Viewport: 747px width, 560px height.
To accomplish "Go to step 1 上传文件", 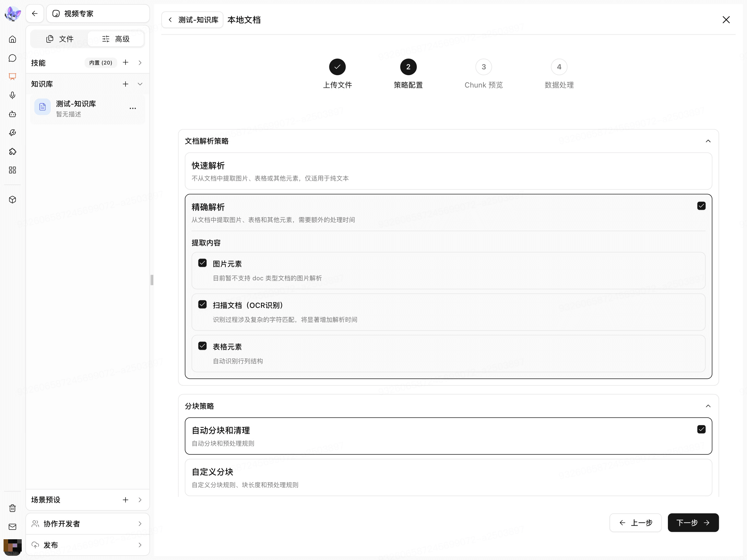I will coord(337,74).
